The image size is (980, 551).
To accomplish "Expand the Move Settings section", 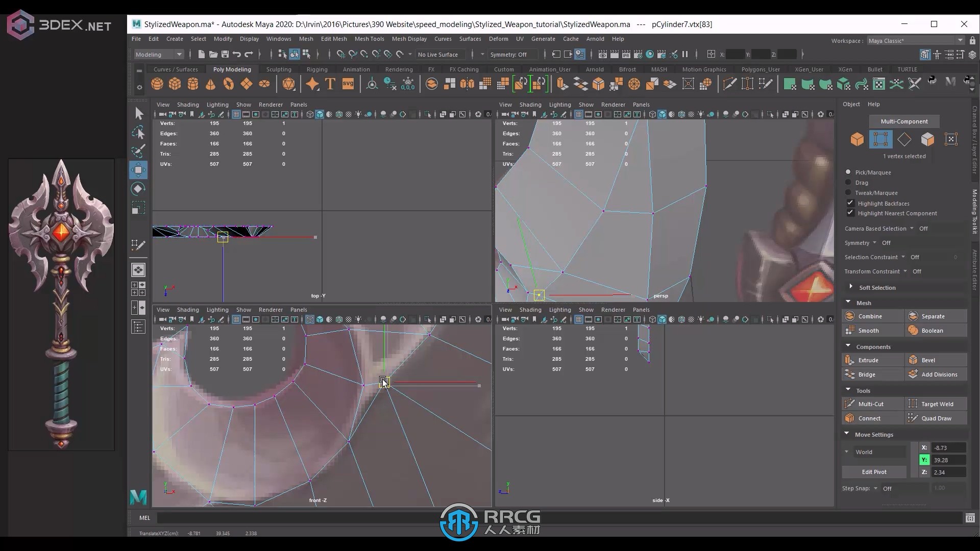I will click(846, 433).
